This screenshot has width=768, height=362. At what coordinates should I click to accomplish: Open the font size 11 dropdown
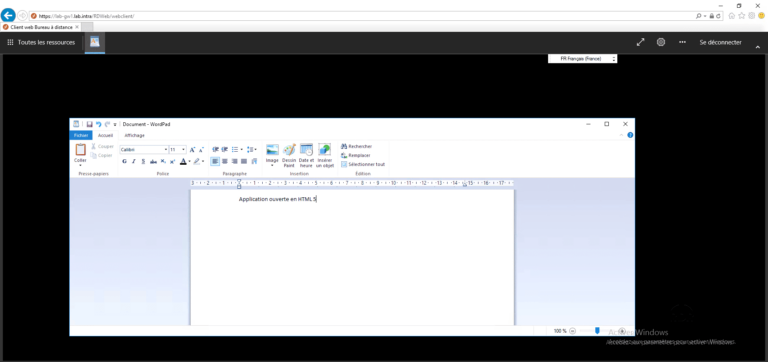point(184,149)
